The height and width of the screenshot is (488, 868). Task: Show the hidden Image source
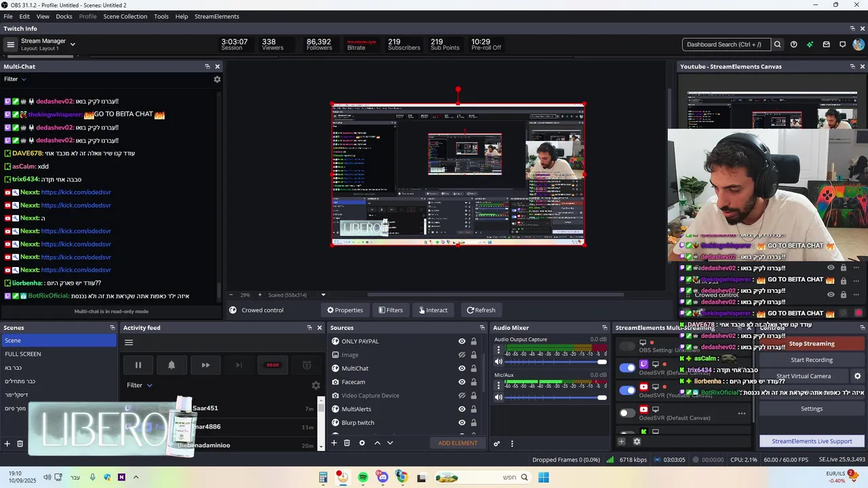pyautogui.click(x=462, y=355)
